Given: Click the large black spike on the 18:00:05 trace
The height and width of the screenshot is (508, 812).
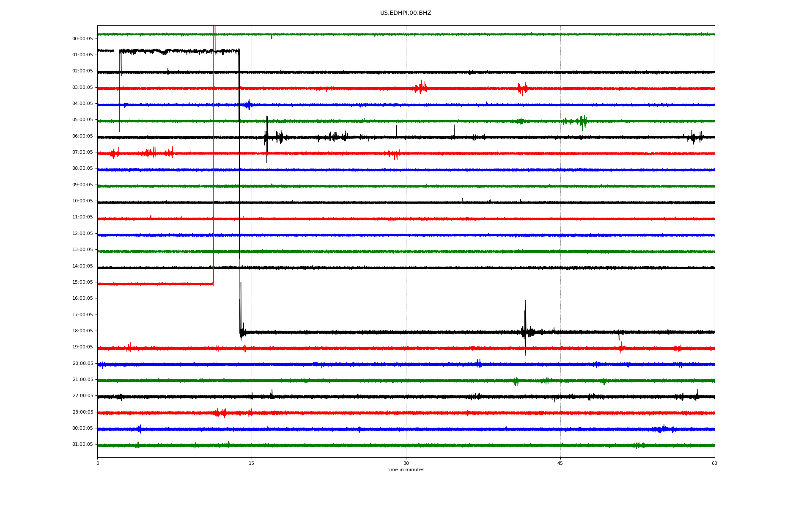Looking at the screenshot, I should 525,328.
